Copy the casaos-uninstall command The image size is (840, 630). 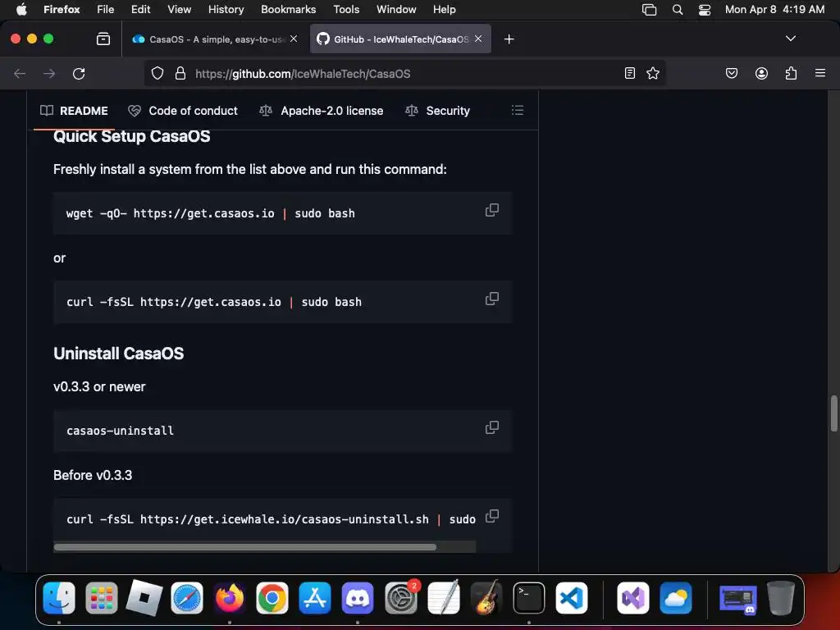click(x=492, y=427)
